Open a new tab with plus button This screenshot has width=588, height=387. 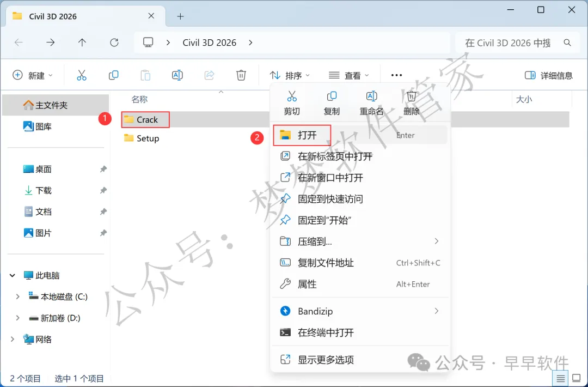point(180,16)
